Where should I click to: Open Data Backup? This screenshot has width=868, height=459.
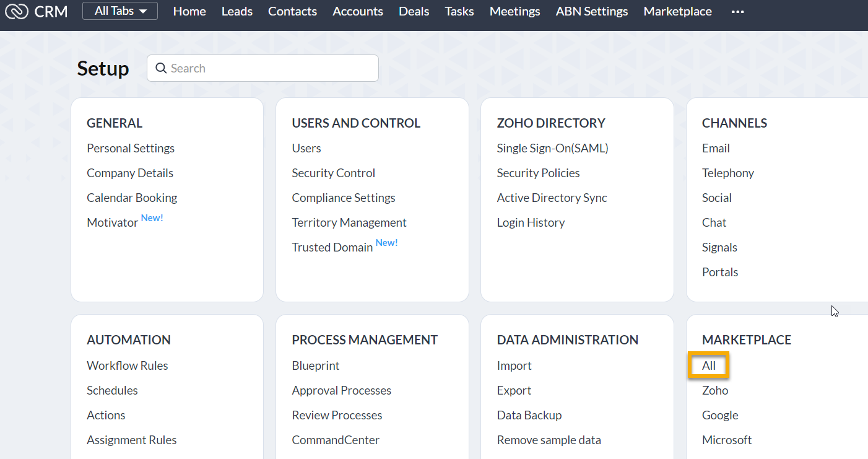click(x=529, y=415)
